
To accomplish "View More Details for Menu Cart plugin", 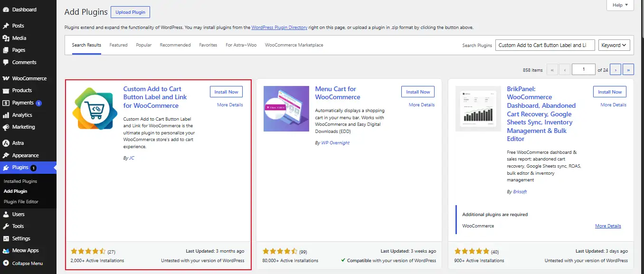I will pyautogui.click(x=422, y=105).
